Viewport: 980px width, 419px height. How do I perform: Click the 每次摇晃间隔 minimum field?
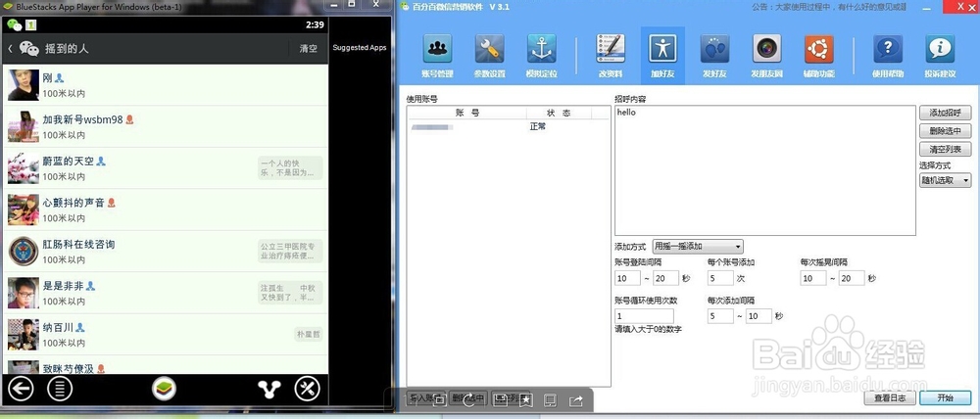tap(813, 278)
